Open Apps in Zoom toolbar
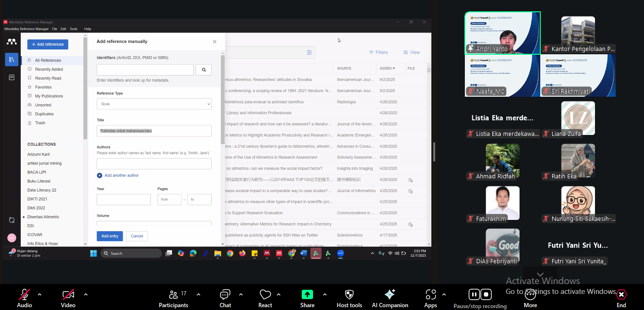The image size is (644, 310). point(430,298)
